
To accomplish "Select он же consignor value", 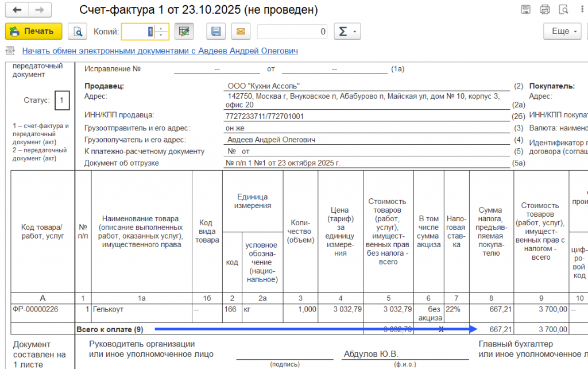I will [x=235, y=128].
